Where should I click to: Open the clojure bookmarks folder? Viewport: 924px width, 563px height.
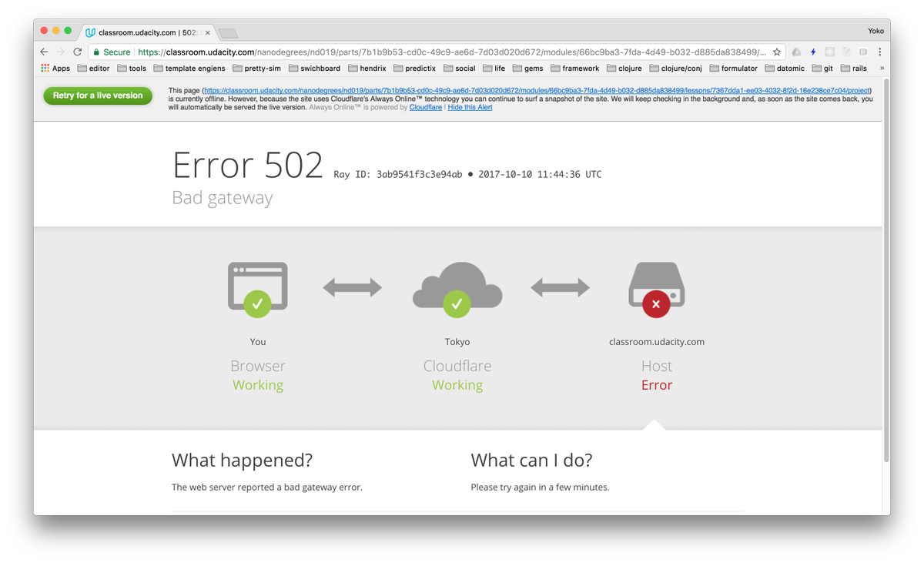click(x=624, y=69)
